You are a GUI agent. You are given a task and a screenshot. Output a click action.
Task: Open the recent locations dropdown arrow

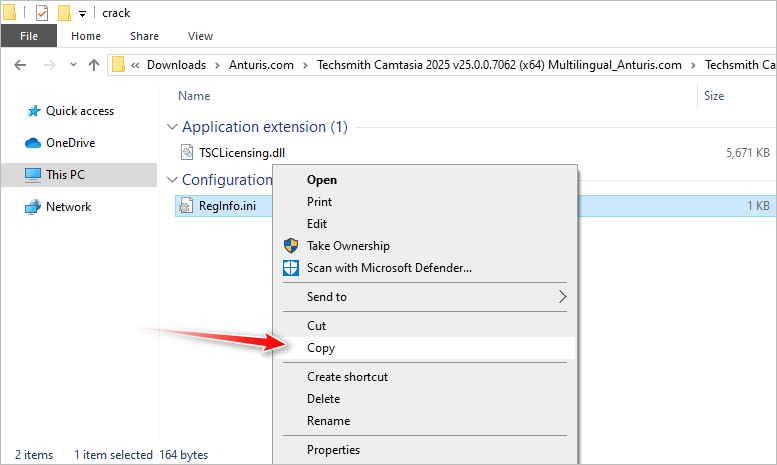(x=72, y=65)
